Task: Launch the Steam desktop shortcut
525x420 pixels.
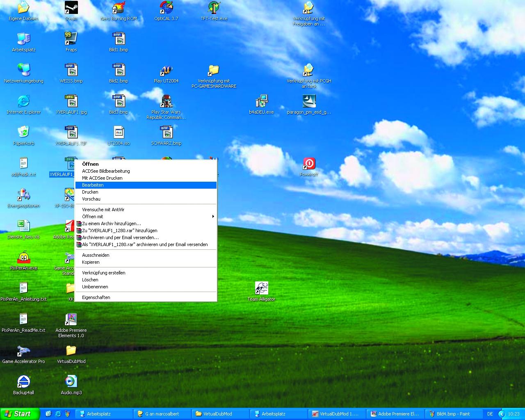Action: tap(71, 8)
